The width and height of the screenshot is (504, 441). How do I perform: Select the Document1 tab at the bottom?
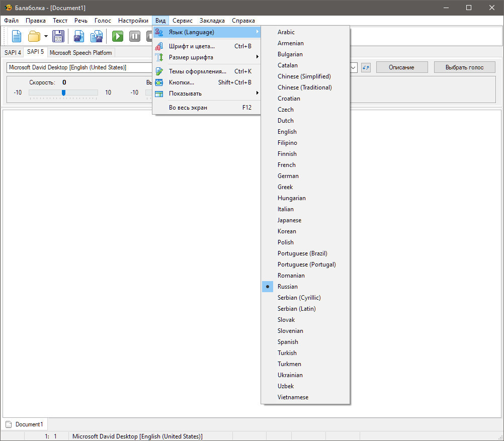coord(25,424)
